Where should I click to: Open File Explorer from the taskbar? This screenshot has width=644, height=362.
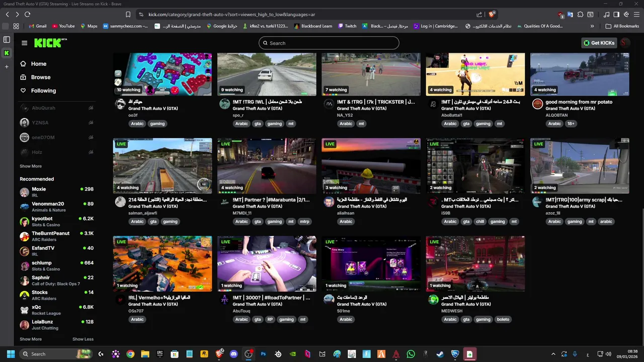pyautogui.click(x=145, y=354)
